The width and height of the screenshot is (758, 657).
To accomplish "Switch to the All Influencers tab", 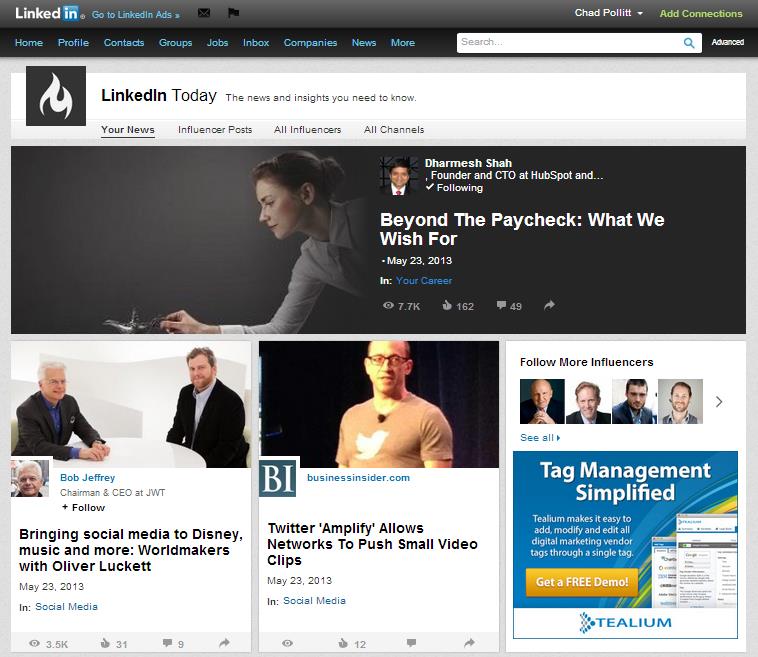I will pyautogui.click(x=307, y=130).
